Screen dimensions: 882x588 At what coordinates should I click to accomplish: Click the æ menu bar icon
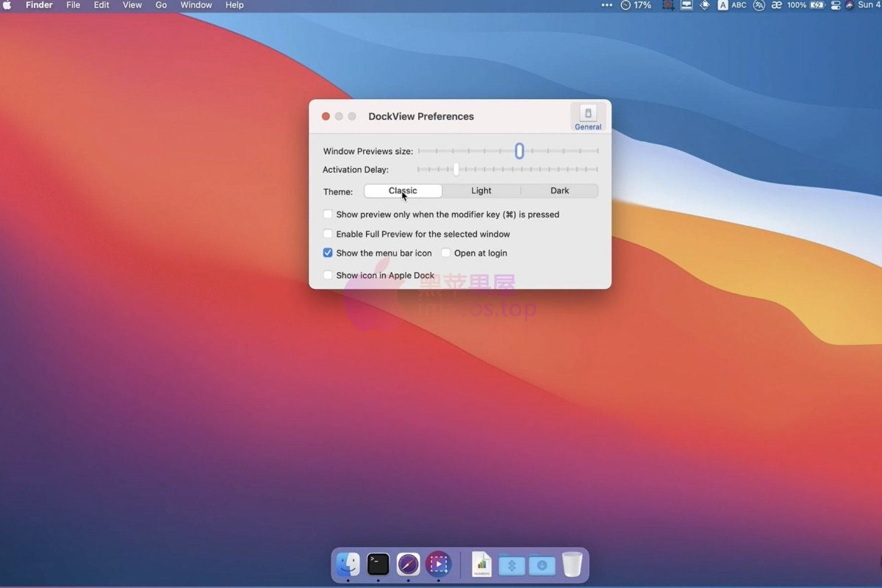776,5
